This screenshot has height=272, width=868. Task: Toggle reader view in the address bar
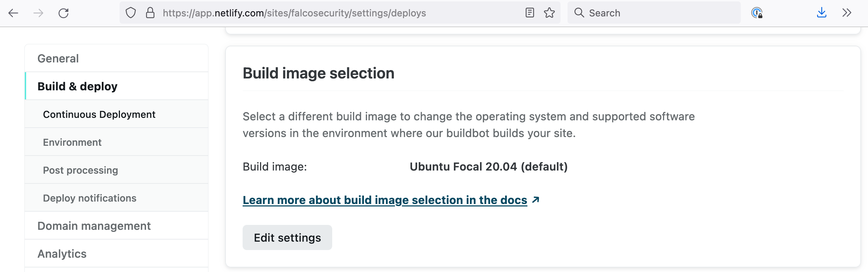pos(530,13)
